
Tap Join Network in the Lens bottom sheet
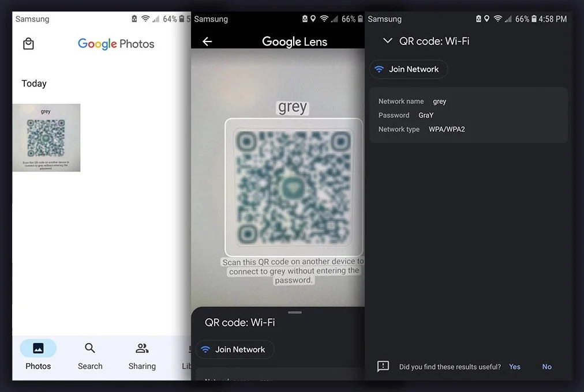(x=235, y=349)
